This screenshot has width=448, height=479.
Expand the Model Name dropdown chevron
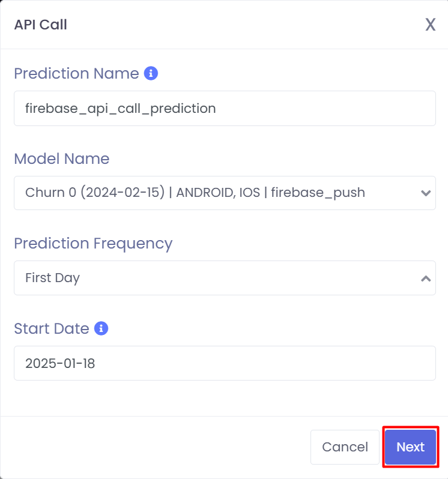pos(426,193)
